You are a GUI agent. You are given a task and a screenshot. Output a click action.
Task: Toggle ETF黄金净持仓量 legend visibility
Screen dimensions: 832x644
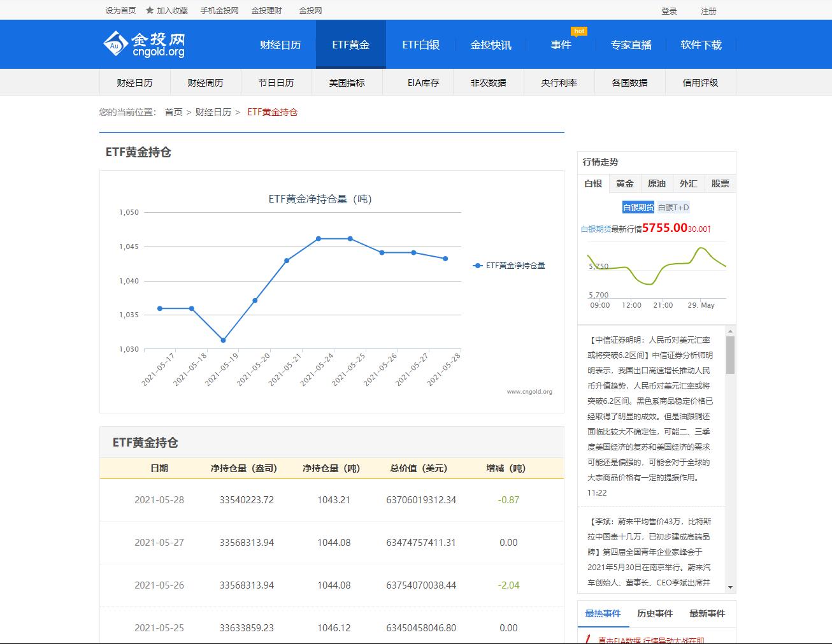pos(515,266)
